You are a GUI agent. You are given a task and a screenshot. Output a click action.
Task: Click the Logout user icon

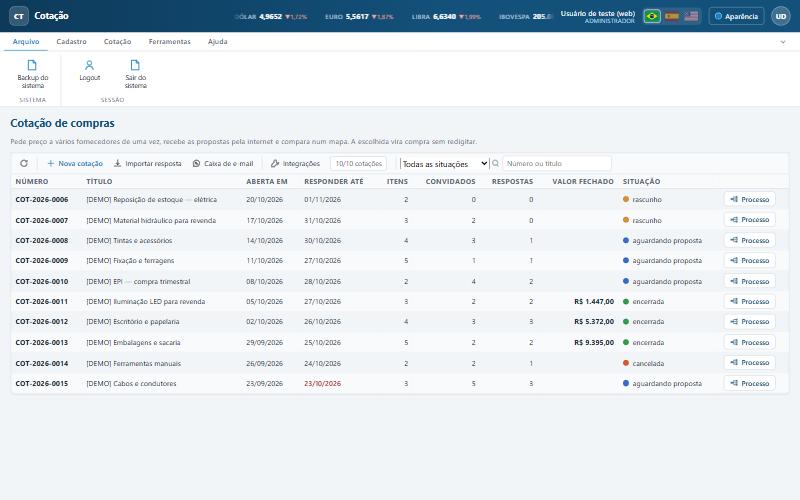(x=89, y=65)
